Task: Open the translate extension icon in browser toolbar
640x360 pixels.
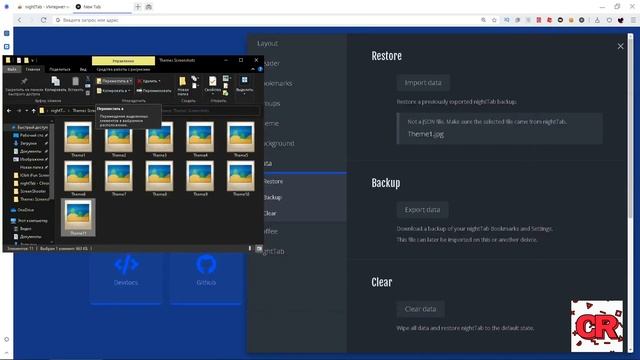Action: (x=507, y=20)
